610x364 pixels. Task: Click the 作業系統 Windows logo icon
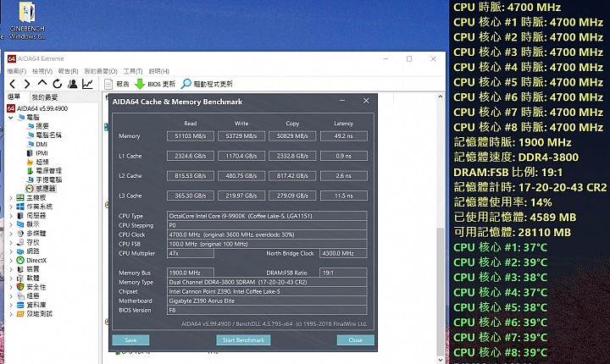pos(20,207)
